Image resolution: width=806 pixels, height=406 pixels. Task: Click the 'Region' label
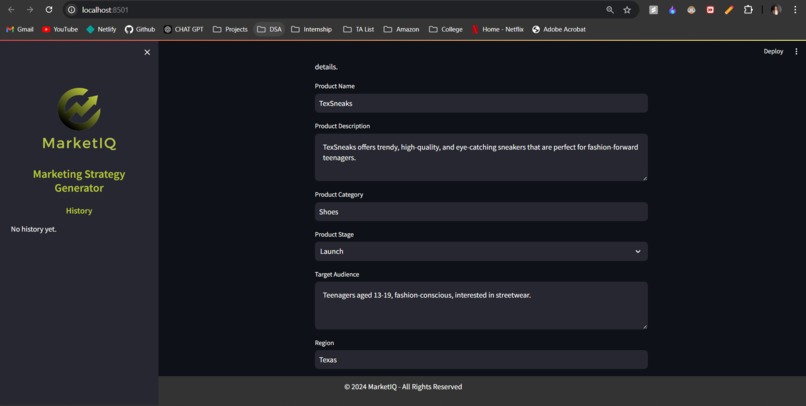pyautogui.click(x=324, y=343)
